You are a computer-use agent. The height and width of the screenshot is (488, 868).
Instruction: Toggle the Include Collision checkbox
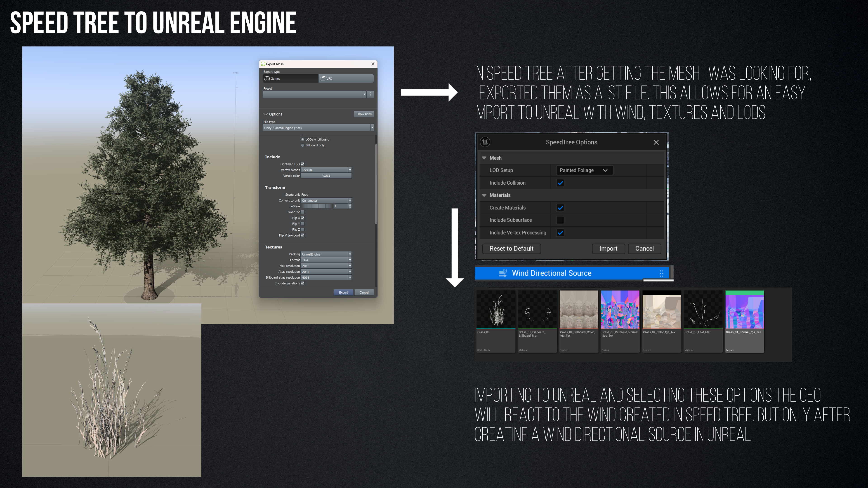560,183
